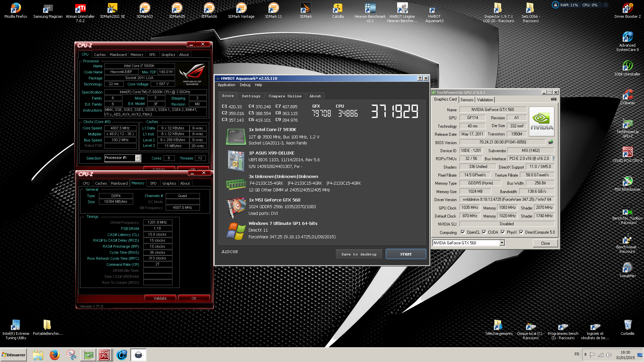The image size is (644, 362).
Task: Launch Samsung Magician desktop icon
Action: (48, 10)
